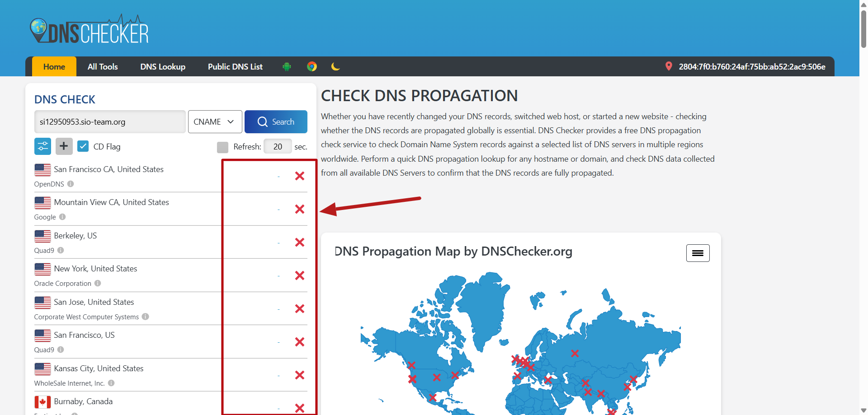
Task: Click the red location pin icon
Action: (669, 66)
